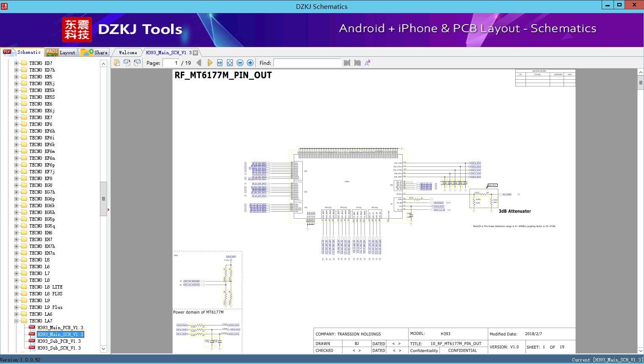Image resolution: width=644 pixels, height=364 pixels.
Task: Click the fit width icon
Action: point(220,63)
